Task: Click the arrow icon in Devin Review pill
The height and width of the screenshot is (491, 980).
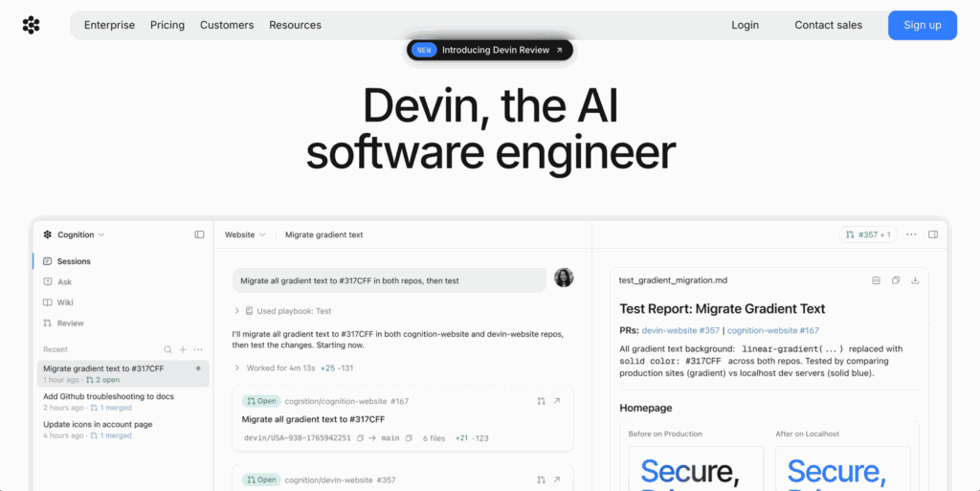Action: coord(559,50)
